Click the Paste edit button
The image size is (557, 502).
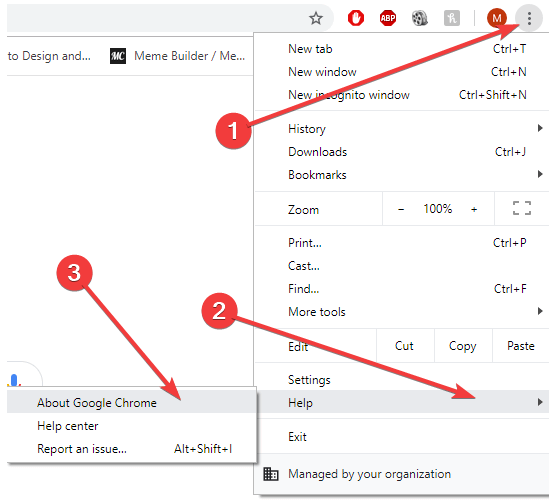521,346
